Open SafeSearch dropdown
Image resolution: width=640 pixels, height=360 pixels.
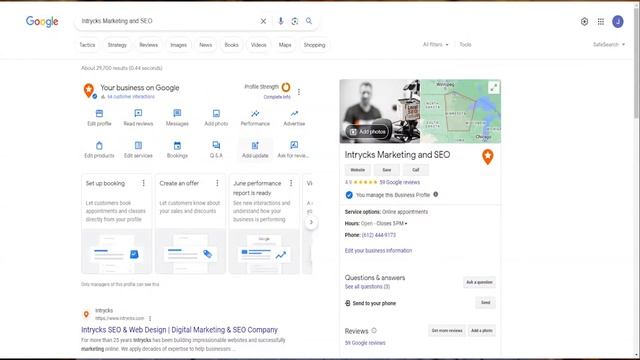point(609,44)
